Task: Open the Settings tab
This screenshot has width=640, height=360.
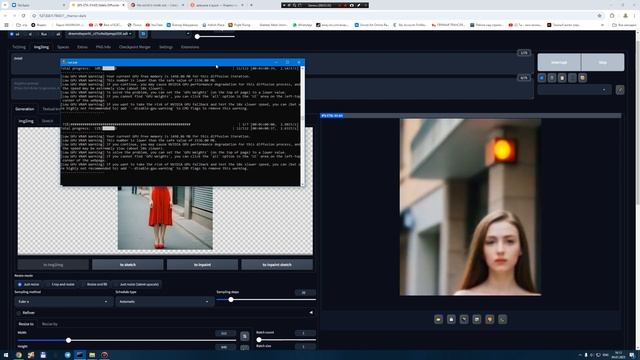Action: (x=166, y=47)
